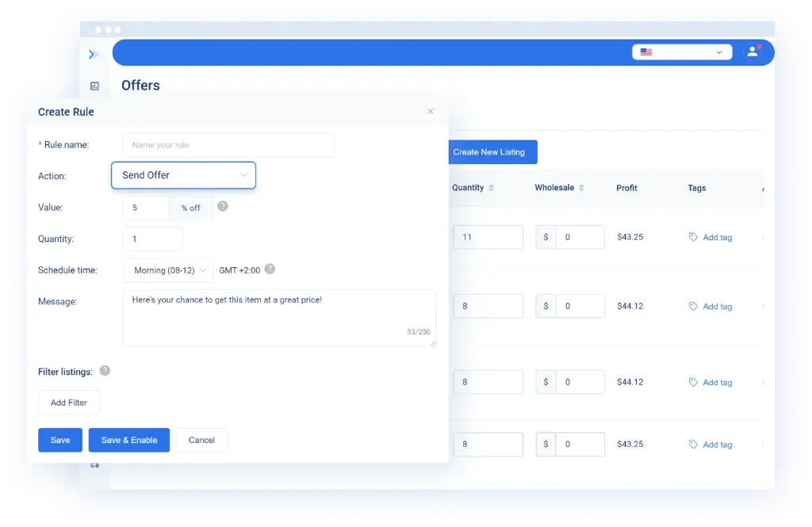Expand Schedule time Morning (08-12) dropdown
This screenshot has height=527, width=812.
(168, 270)
